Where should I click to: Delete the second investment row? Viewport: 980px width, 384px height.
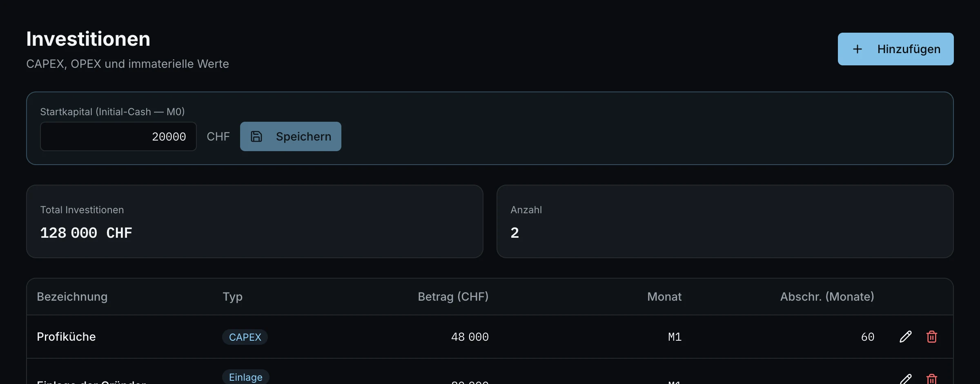coord(932,379)
